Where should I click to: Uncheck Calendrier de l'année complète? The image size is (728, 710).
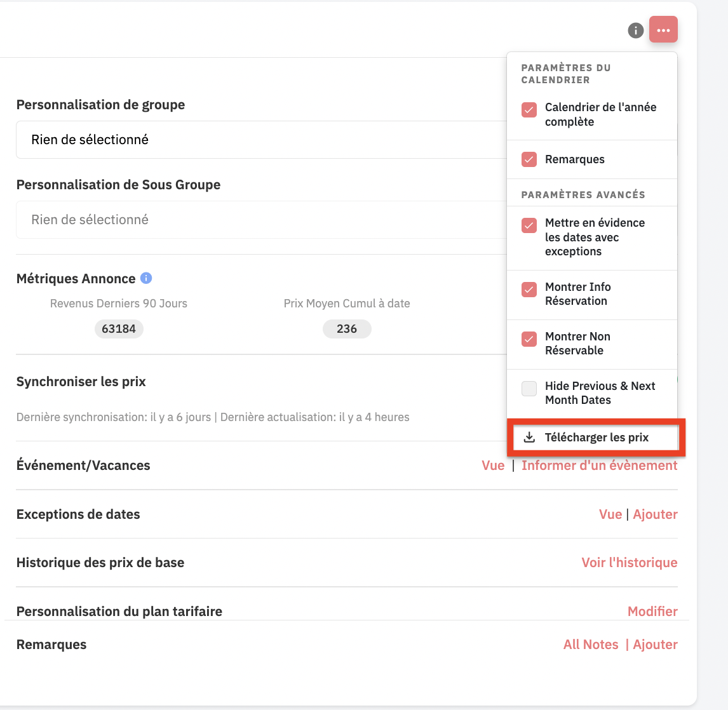tap(529, 110)
